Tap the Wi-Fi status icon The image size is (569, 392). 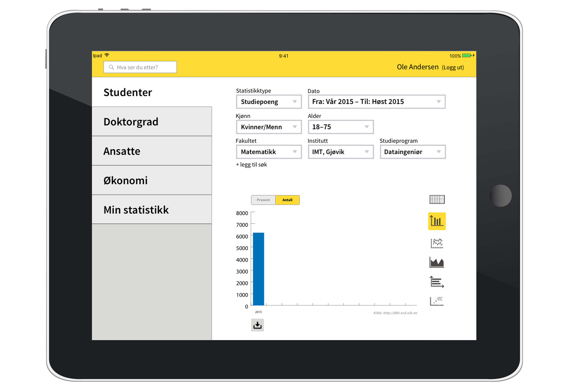(107, 55)
